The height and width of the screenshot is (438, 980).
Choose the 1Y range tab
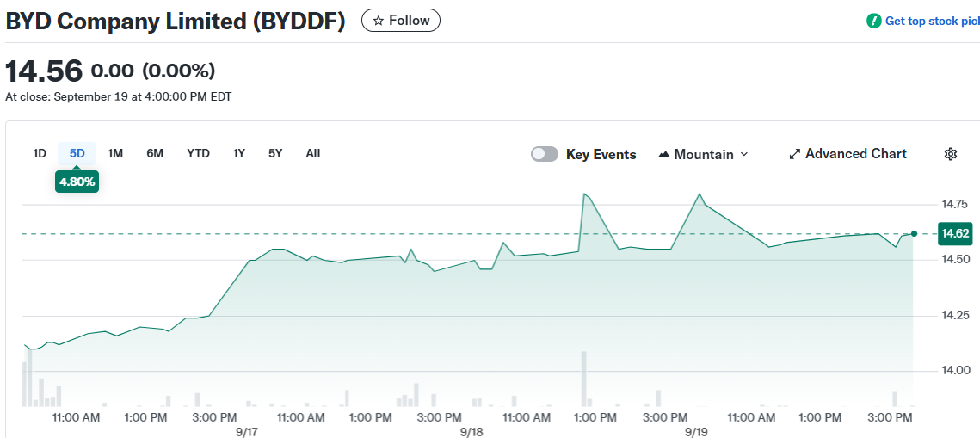click(238, 153)
